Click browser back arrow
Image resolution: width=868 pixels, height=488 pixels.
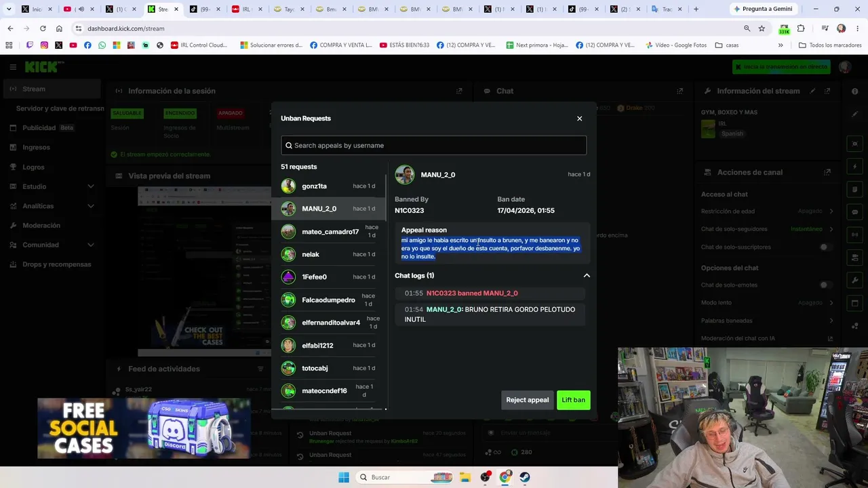(10, 28)
